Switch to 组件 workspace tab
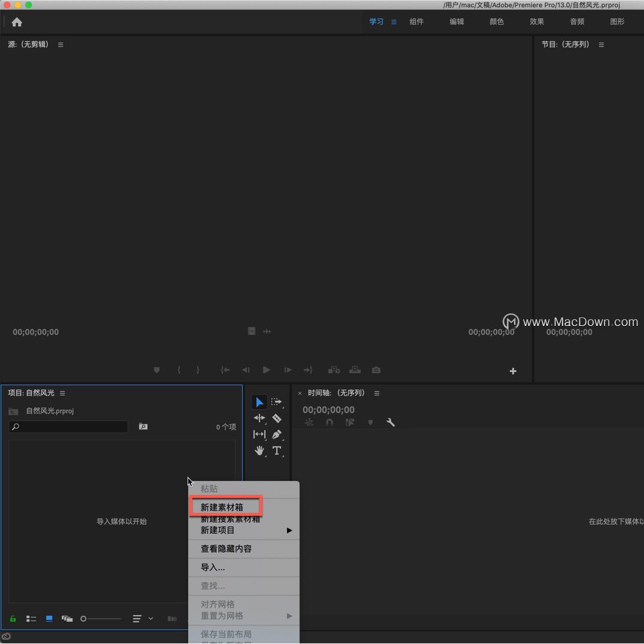Screen dimensions: 644x644 (x=416, y=22)
